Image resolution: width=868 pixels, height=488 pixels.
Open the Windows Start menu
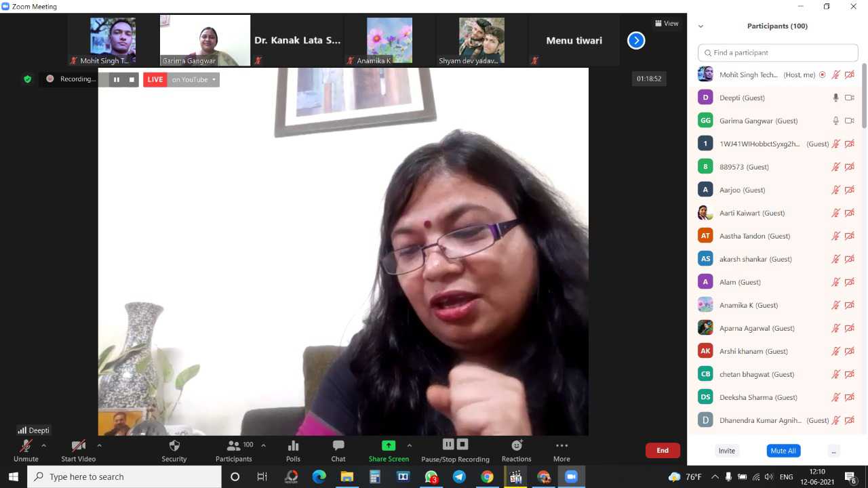pos(14,476)
